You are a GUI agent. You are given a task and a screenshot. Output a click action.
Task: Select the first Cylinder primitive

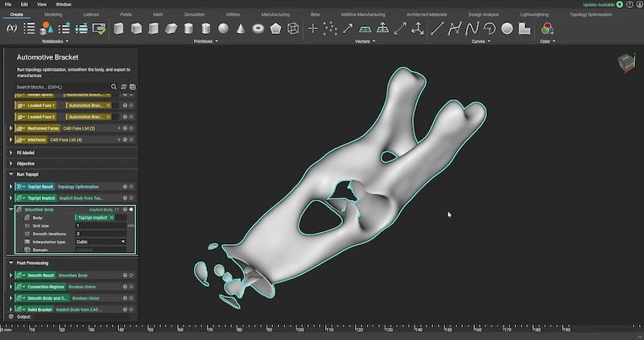coord(188,28)
